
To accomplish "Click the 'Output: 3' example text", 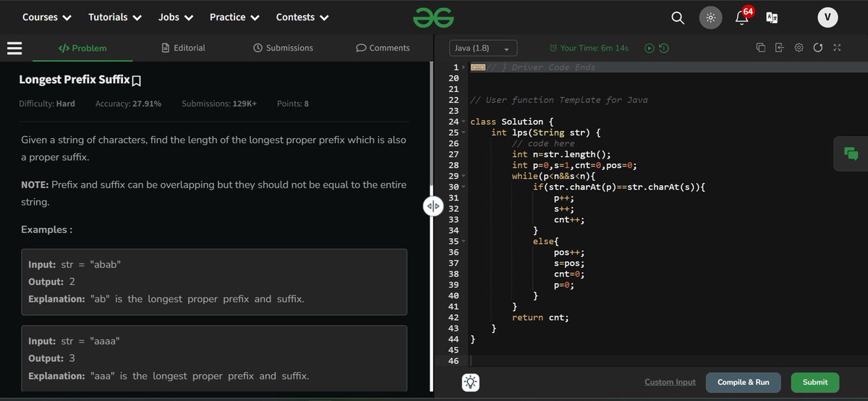I will pos(51,358).
